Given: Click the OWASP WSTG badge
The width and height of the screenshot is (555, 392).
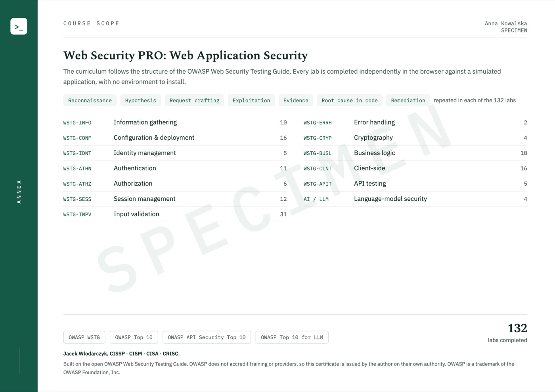Looking at the screenshot, I should click(x=84, y=337).
